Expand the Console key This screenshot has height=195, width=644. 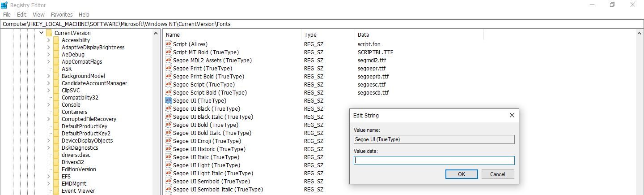point(48,104)
